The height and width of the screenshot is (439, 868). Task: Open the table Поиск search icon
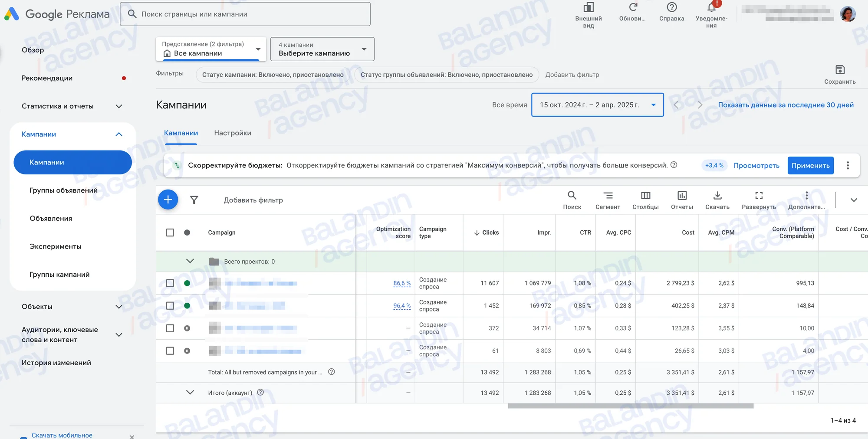click(572, 196)
